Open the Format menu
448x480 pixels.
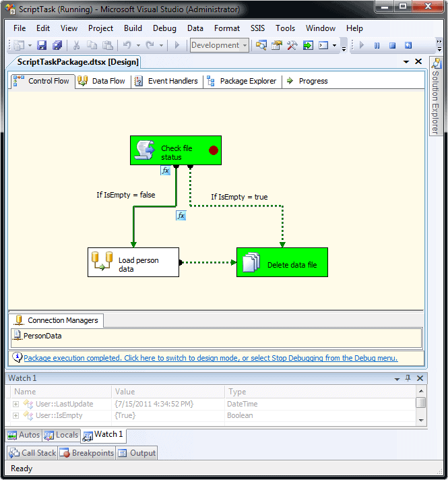[227, 28]
